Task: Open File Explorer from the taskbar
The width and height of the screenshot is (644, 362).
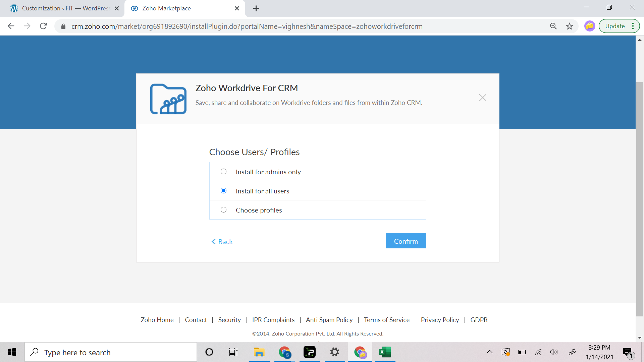Action: pos(259,352)
